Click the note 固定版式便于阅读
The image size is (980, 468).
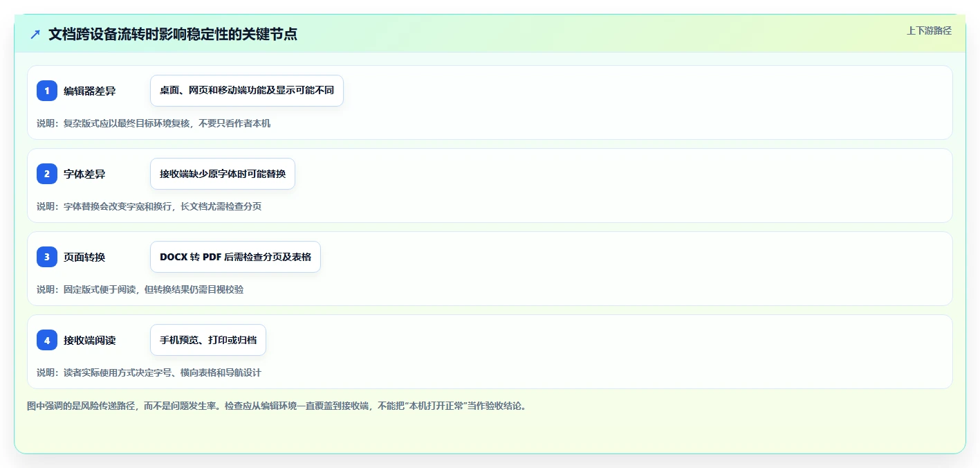(140, 289)
